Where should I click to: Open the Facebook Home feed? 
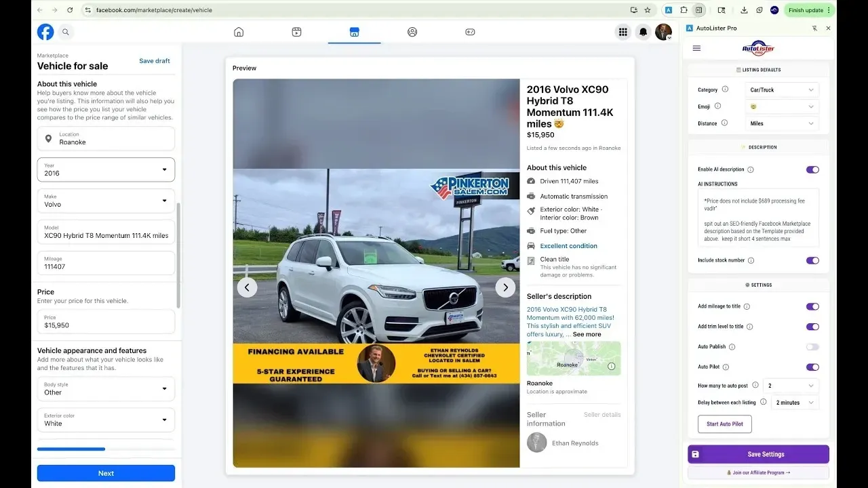(x=239, y=31)
